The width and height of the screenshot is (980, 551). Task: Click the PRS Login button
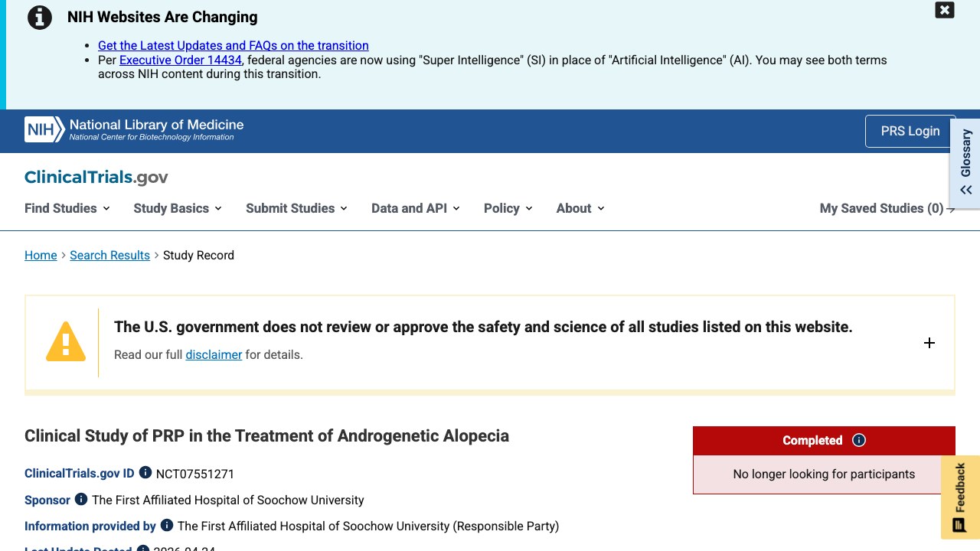910,131
